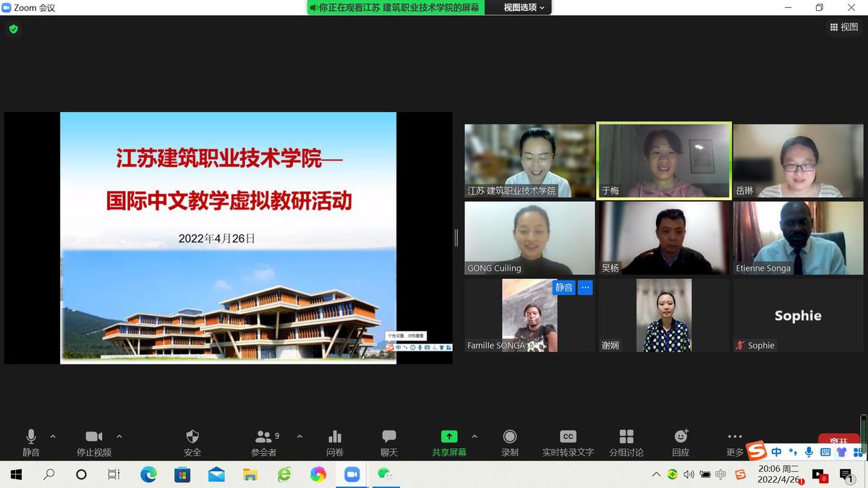Screen dimensions: 868x488
Task: Open the 视图选项 view options menu
Action: (524, 7)
